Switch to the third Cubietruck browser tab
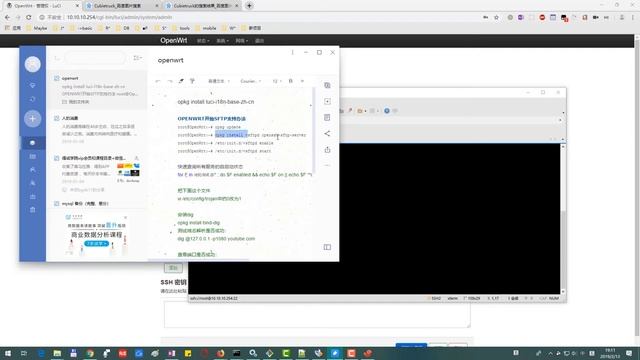 [x=202, y=6]
